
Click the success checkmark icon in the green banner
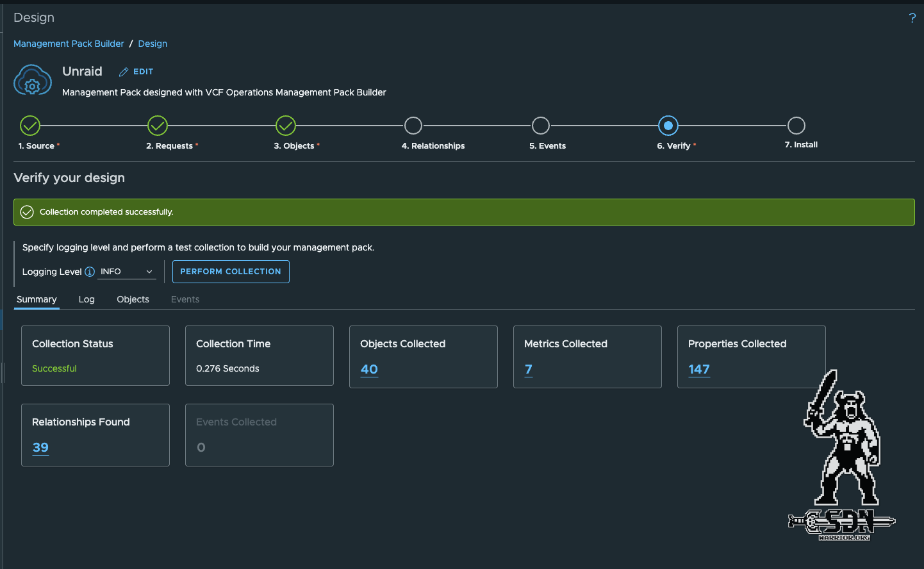tap(27, 212)
